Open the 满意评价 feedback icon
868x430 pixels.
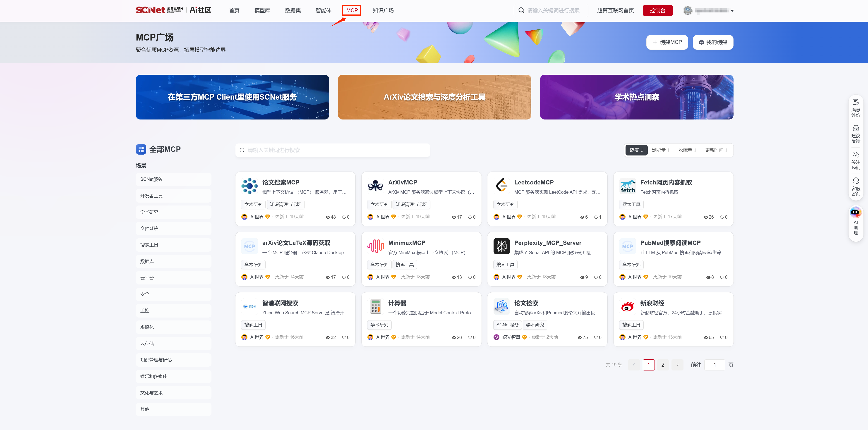click(856, 102)
